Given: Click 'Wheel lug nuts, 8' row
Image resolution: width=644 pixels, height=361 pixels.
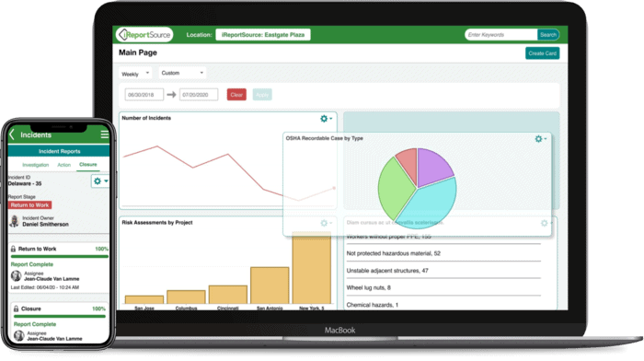Looking at the screenshot, I should 443,288.
